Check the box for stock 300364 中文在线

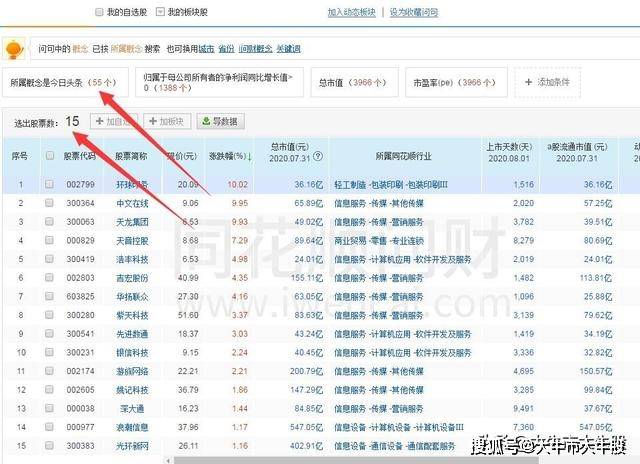click(x=49, y=202)
